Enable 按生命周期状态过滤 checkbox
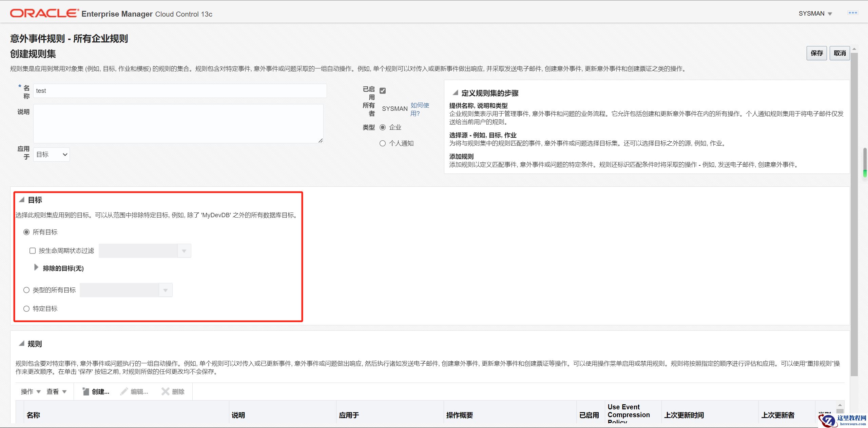 pos(33,251)
